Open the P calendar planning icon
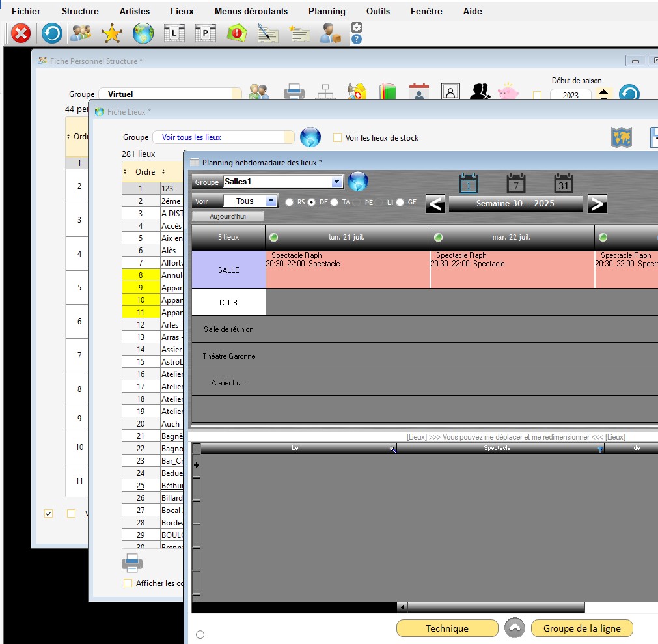658x644 pixels. coord(206,33)
